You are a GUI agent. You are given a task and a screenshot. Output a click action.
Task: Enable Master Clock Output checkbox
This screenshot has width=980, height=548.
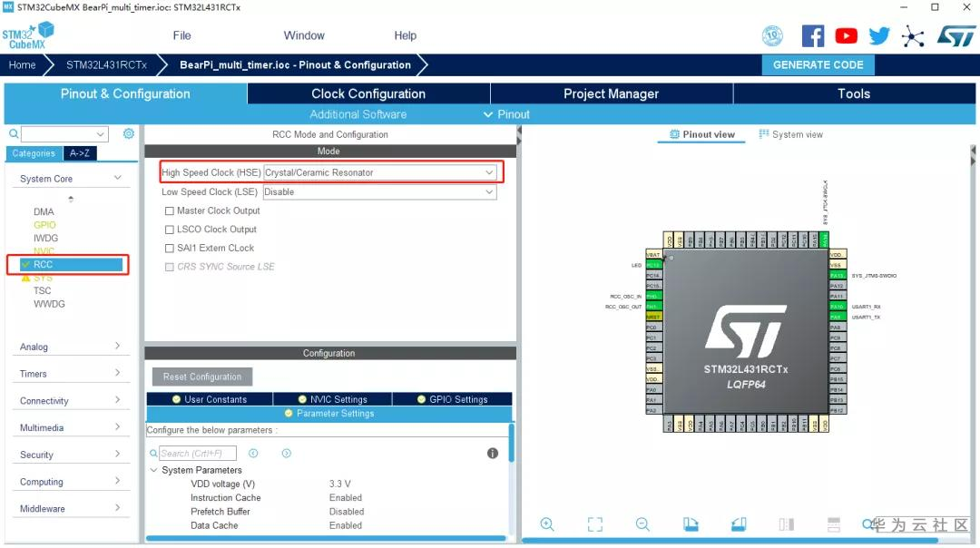170,211
